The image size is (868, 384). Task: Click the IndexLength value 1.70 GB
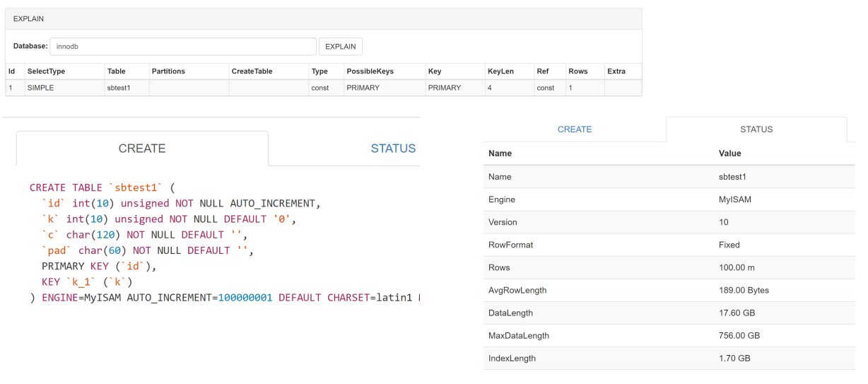click(734, 359)
